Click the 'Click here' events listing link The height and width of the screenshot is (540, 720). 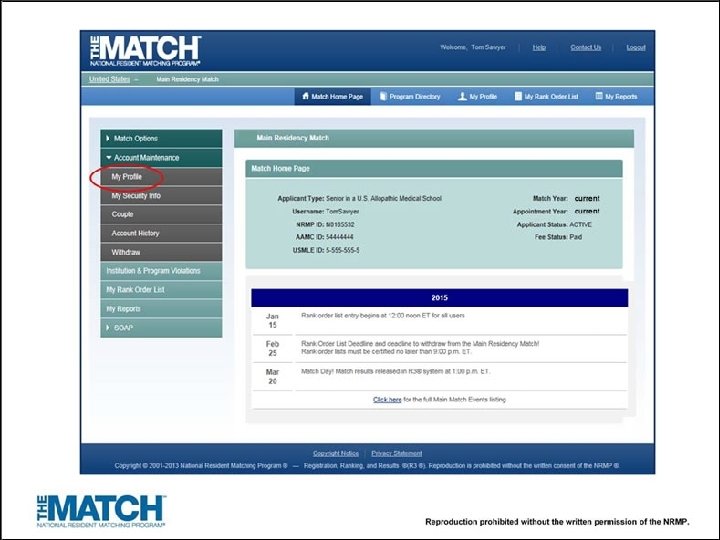point(387,399)
